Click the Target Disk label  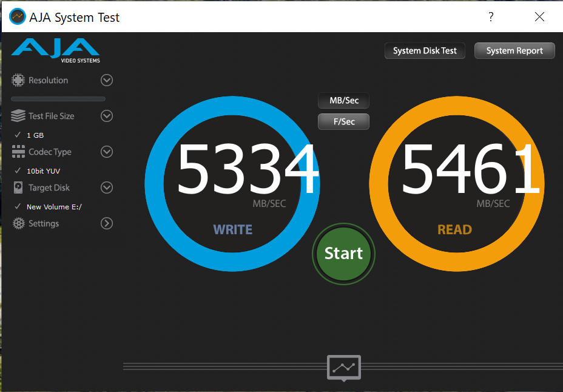coord(49,188)
